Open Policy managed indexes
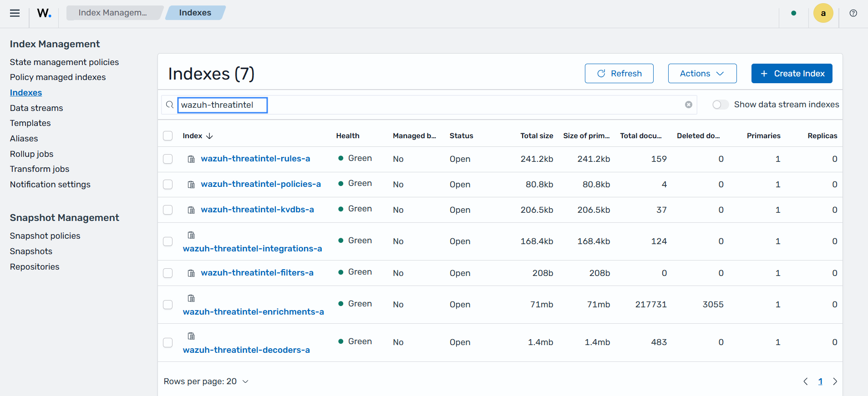Screen dimensions: 868x396 pyautogui.click(x=58, y=77)
